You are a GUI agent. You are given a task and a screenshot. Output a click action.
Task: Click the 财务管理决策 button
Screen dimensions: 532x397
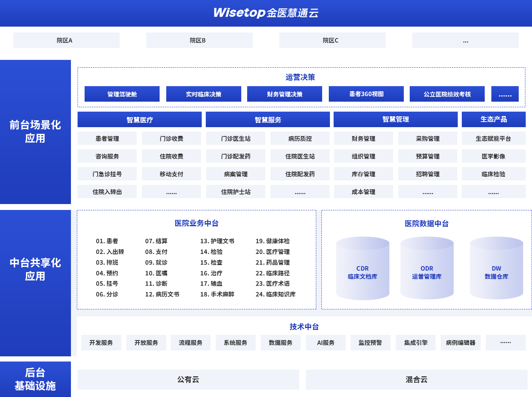(284, 94)
